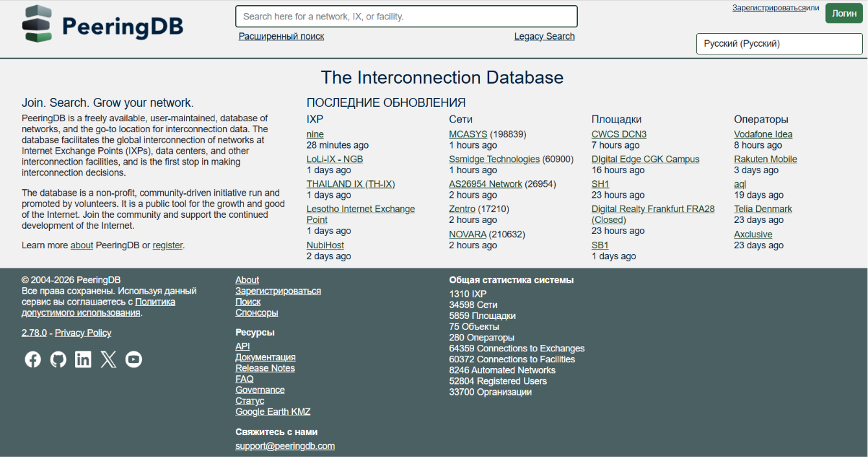868x457 pixels.
Task: Open the footer Поиск link
Action: tap(248, 301)
